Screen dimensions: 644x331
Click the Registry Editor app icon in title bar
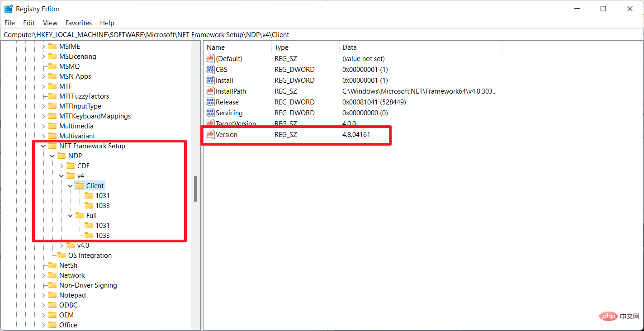click(9, 9)
